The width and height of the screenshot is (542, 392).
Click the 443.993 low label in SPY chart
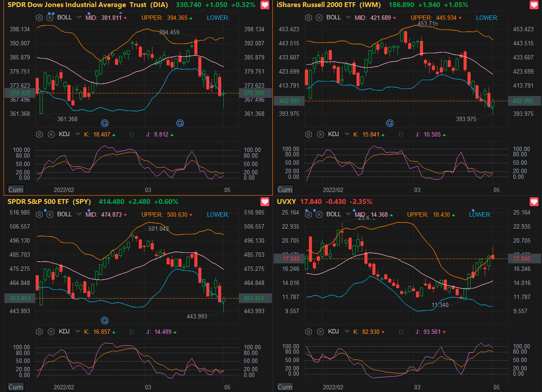coord(197,316)
